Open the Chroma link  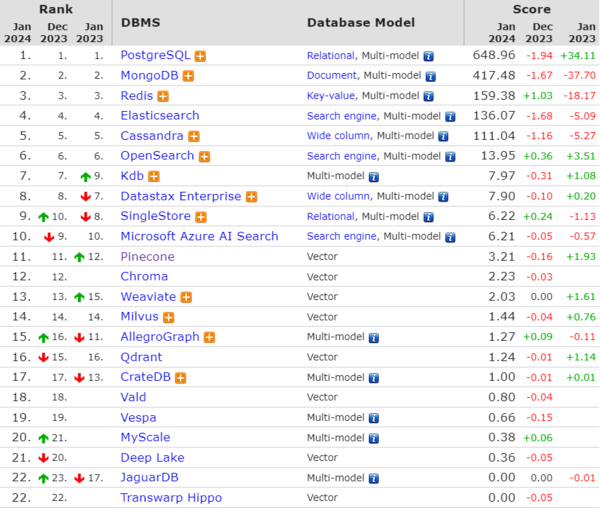tap(144, 277)
